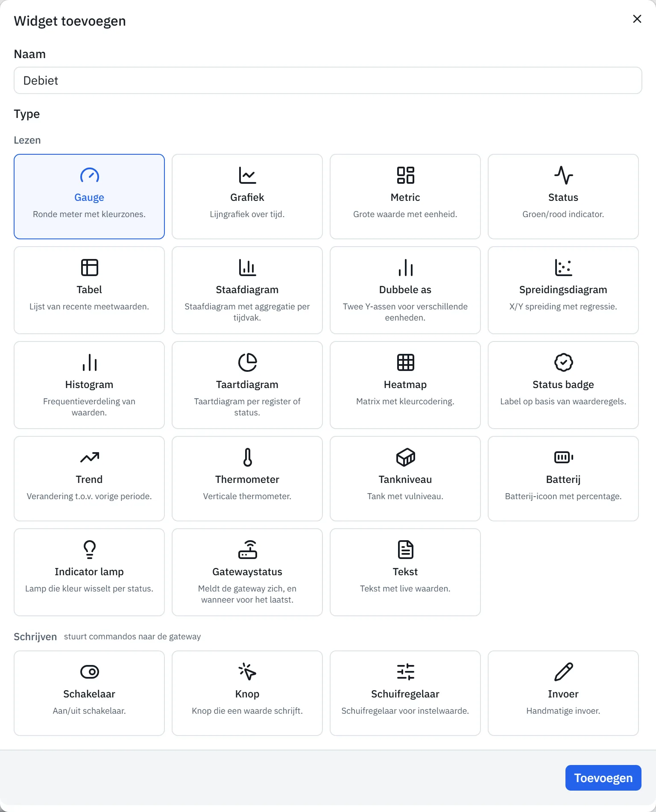The width and height of the screenshot is (656, 812).
Task: Click the Taartdiagram pie icon
Action: click(x=247, y=362)
